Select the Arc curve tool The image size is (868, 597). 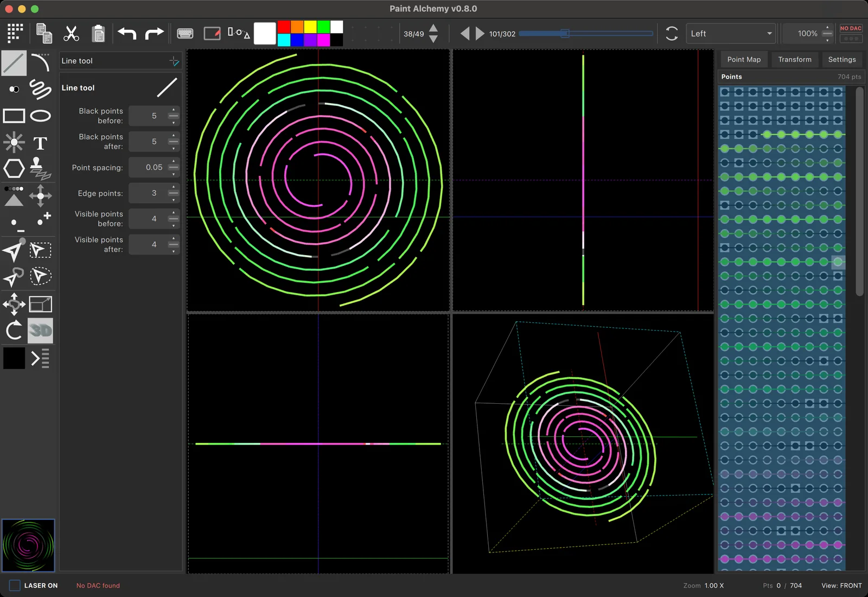pyautogui.click(x=40, y=63)
